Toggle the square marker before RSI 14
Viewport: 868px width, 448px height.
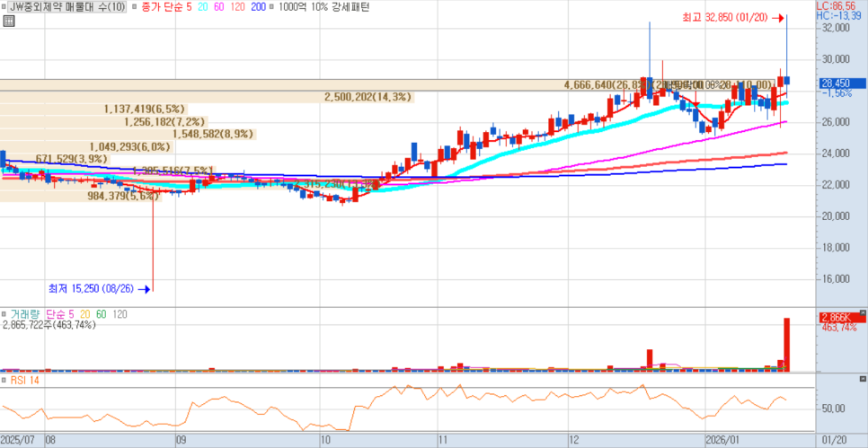pos(4,381)
